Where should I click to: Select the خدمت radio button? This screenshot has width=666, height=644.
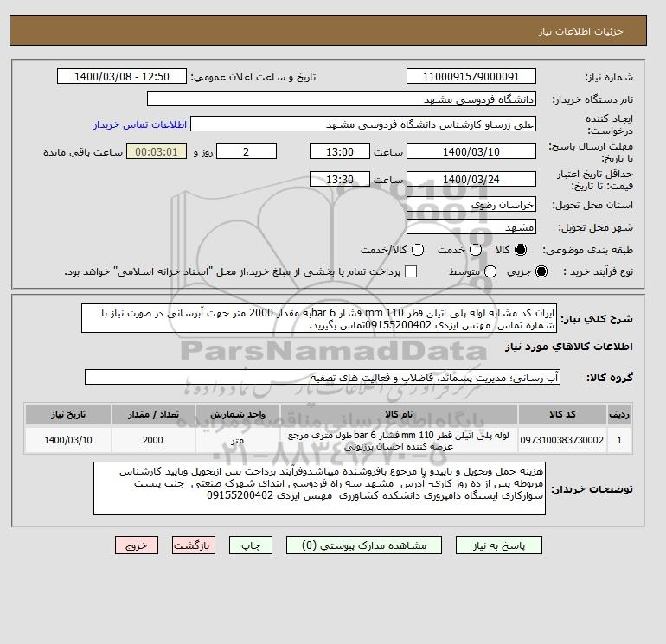[x=476, y=250]
